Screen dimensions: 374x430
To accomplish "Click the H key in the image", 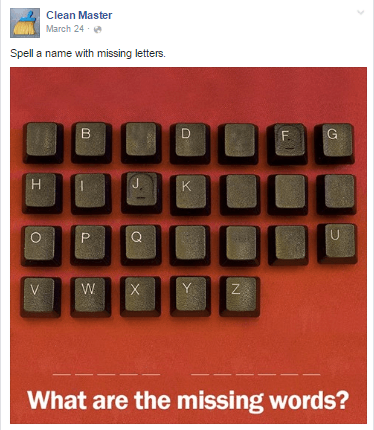I will pos(42,193).
